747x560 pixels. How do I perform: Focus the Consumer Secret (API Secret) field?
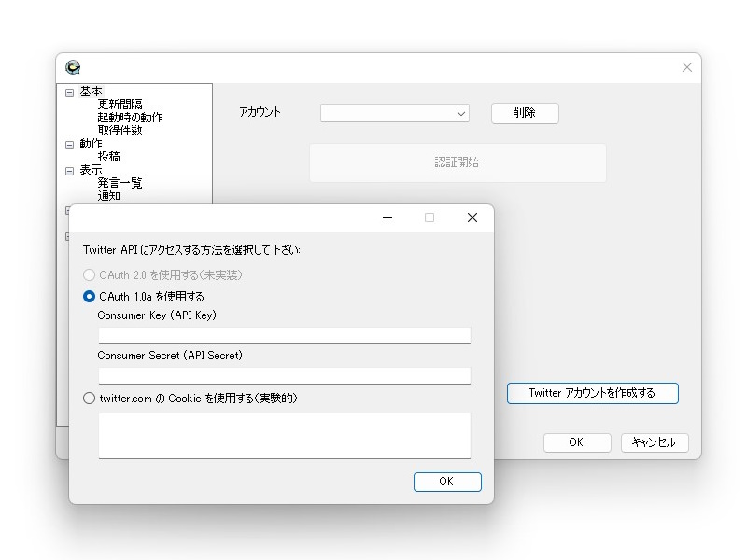pyautogui.click(x=285, y=375)
